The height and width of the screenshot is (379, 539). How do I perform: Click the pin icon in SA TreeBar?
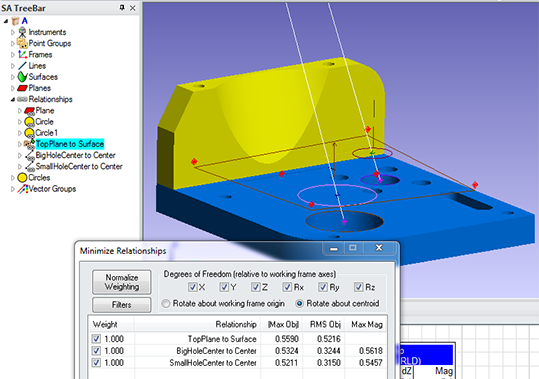[122, 8]
